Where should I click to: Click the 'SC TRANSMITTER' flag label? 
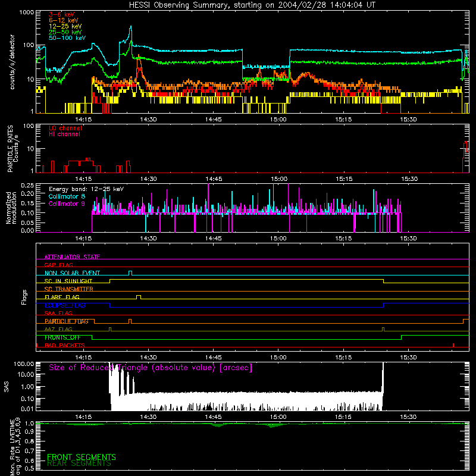pos(69,289)
